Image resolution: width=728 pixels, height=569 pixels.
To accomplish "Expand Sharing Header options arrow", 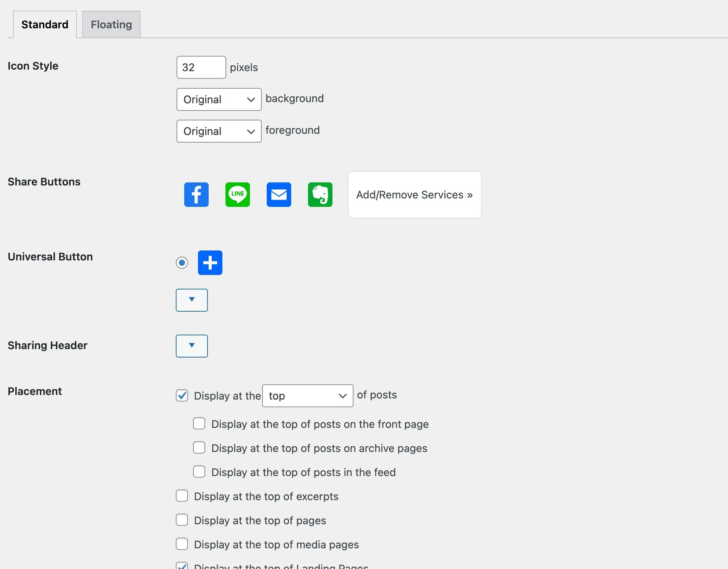I will pos(192,346).
